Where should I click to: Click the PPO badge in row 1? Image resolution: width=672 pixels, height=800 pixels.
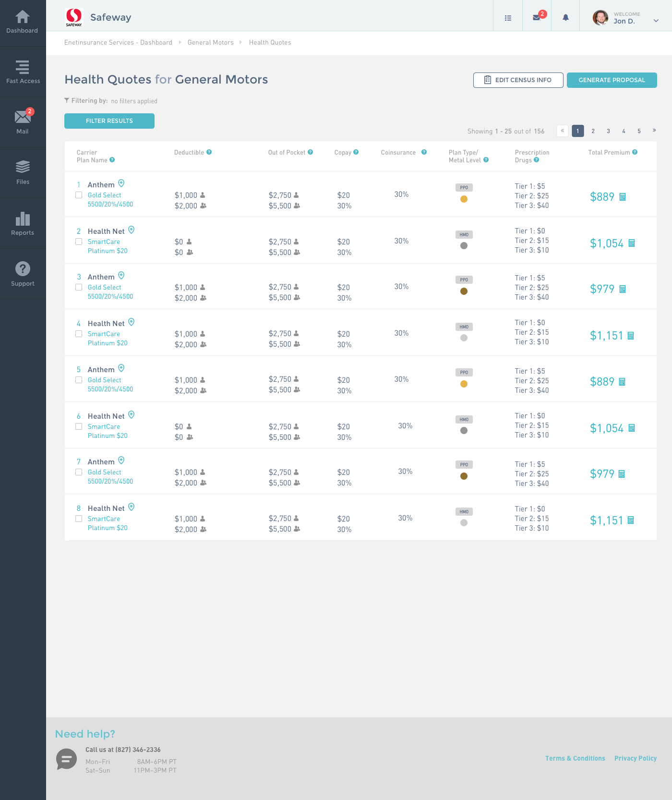(x=464, y=188)
